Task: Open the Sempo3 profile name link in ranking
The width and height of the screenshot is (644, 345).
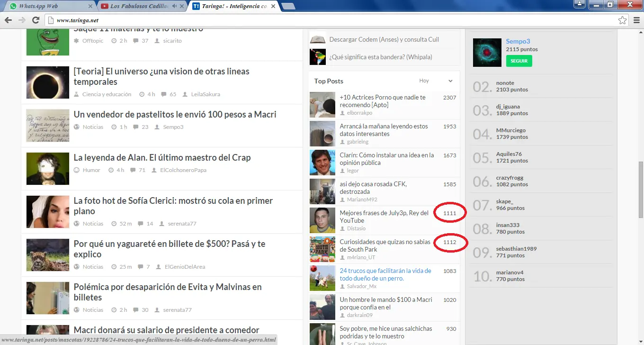Action: pyautogui.click(x=518, y=41)
